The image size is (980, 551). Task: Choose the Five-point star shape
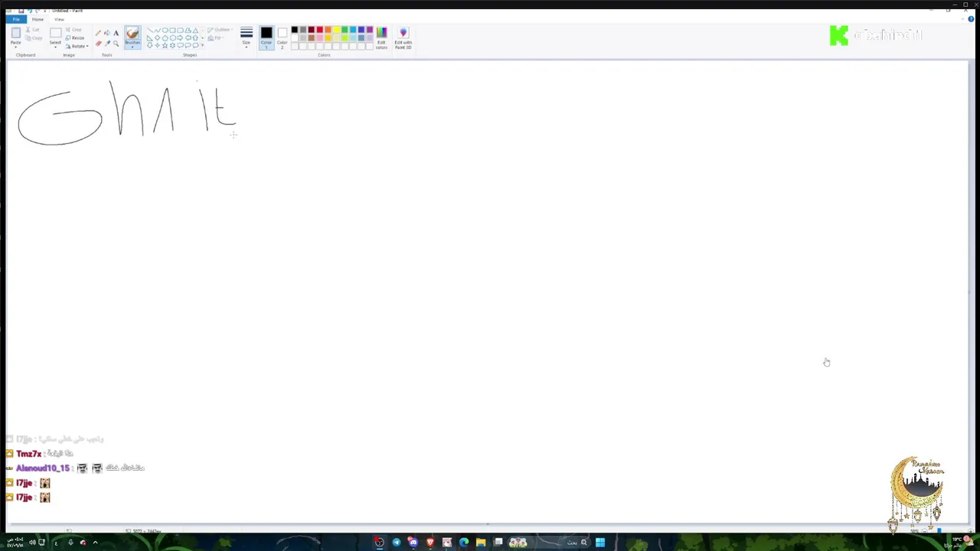point(165,45)
